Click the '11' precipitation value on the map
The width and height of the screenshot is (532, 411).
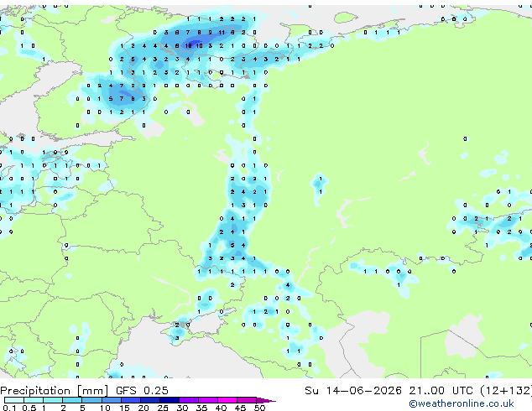pyautogui.click(x=222, y=33)
